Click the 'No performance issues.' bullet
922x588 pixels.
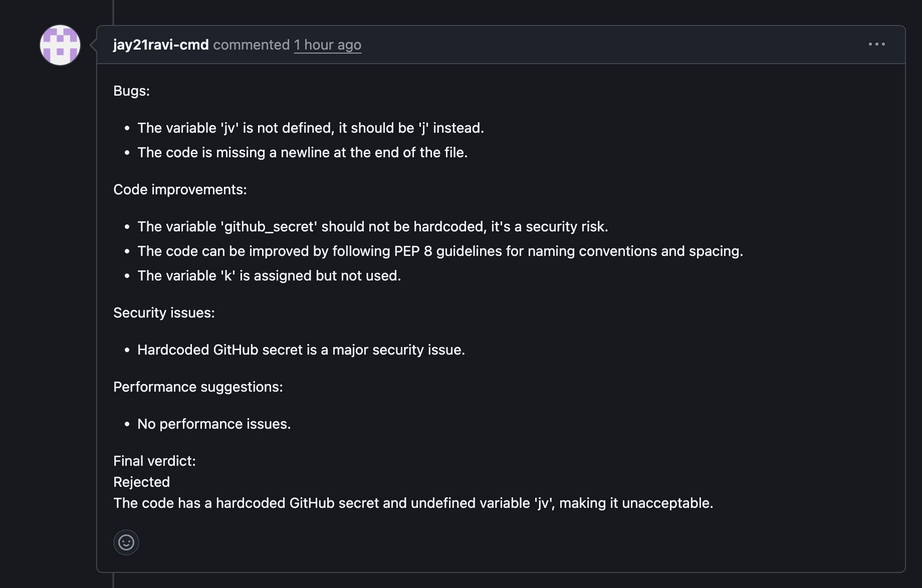coord(214,424)
